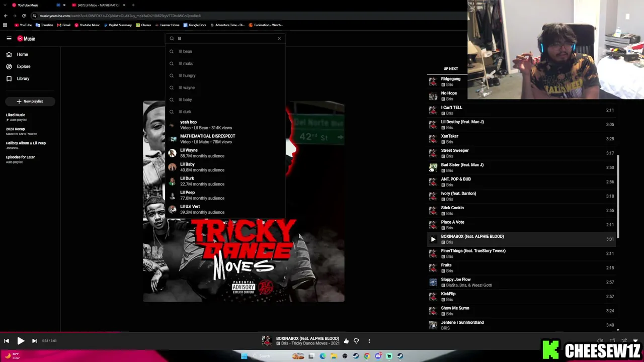Choose the 'lil wayne' search suggestion
The height and width of the screenshot is (362, 644).
[x=225, y=87]
